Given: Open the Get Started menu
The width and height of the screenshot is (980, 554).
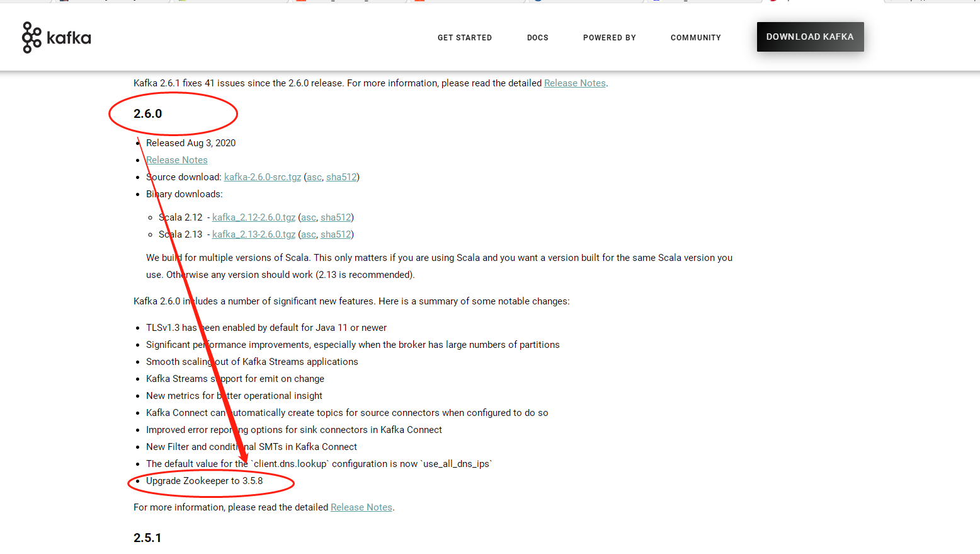Looking at the screenshot, I should point(465,38).
